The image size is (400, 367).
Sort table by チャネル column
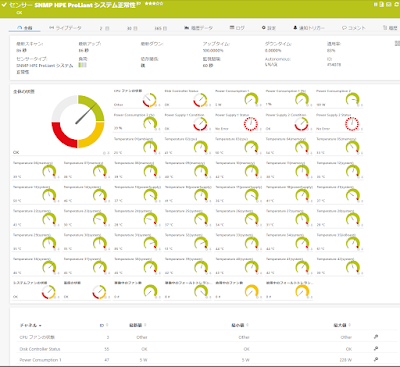[30, 325]
